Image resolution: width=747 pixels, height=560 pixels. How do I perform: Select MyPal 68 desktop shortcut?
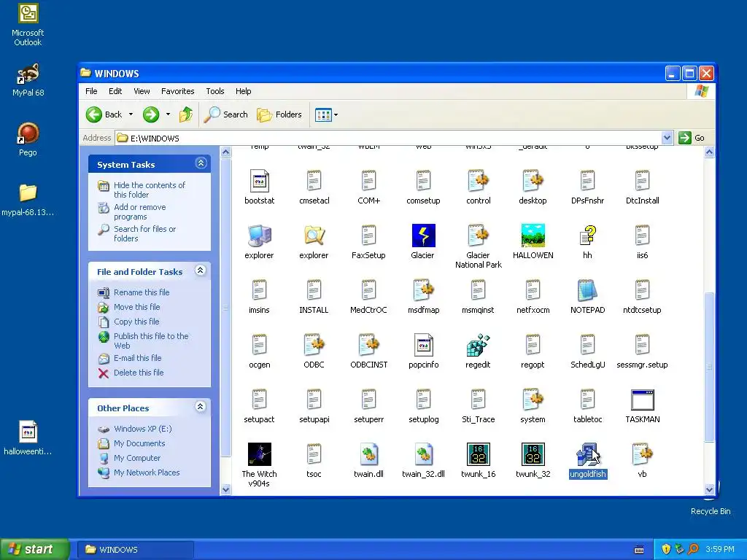(x=28, y=80)
